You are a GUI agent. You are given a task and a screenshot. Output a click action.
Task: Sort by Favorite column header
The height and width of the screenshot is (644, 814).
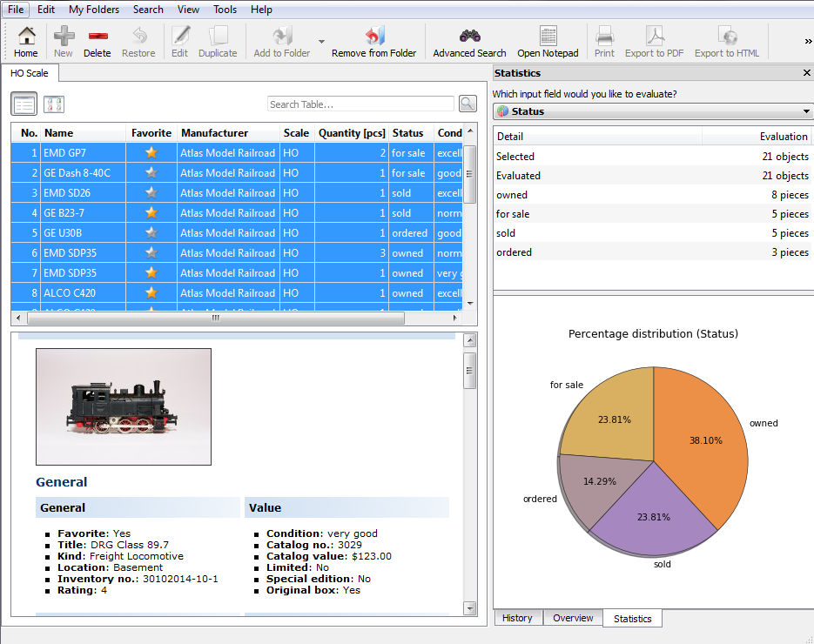151,133
